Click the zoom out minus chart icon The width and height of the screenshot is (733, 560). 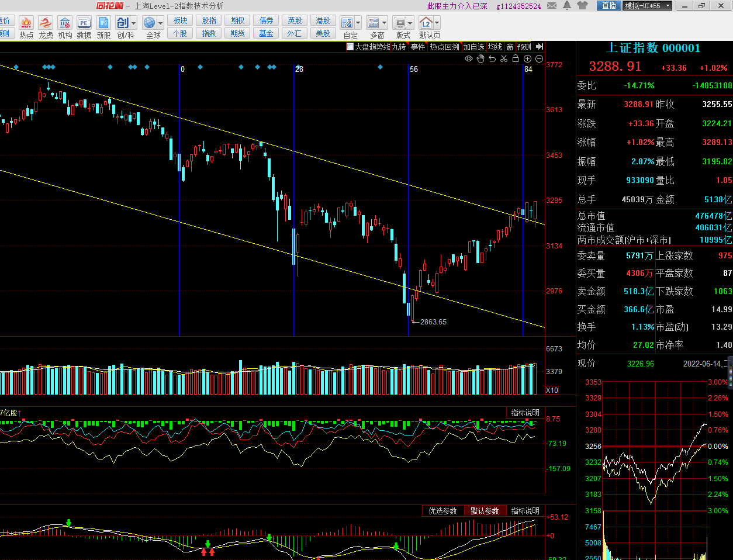539,58
